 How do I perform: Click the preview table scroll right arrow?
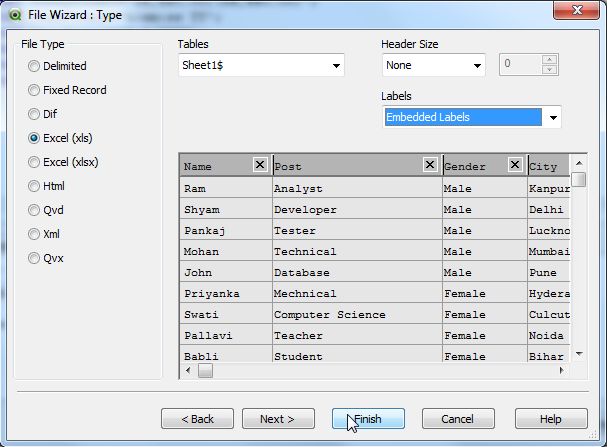click(x=562, y=370)
